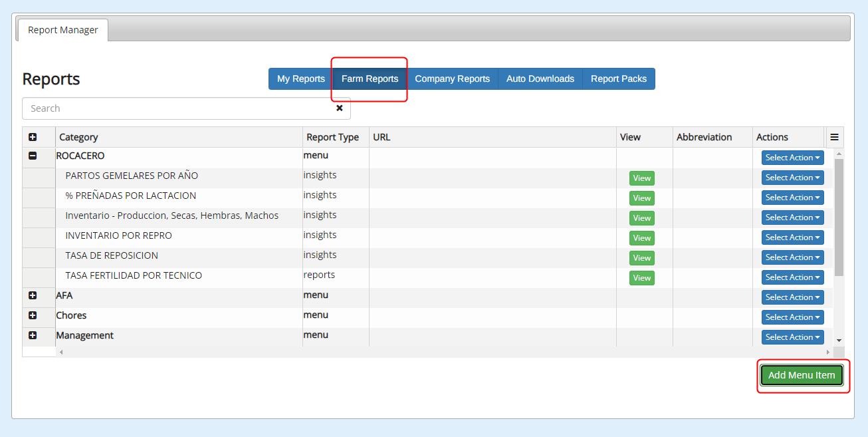Open the Report Packs tab
This screenshot has width=868, height=437.
pos(618,78)
